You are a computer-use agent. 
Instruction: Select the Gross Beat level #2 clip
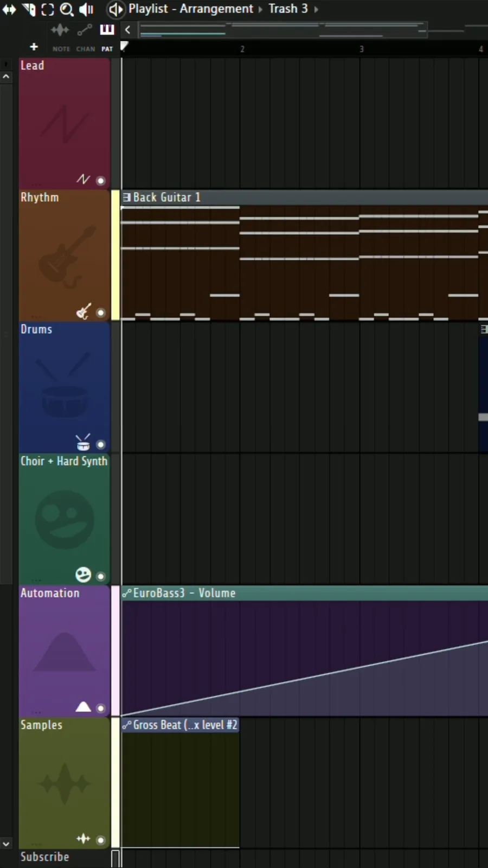point(185,725)
